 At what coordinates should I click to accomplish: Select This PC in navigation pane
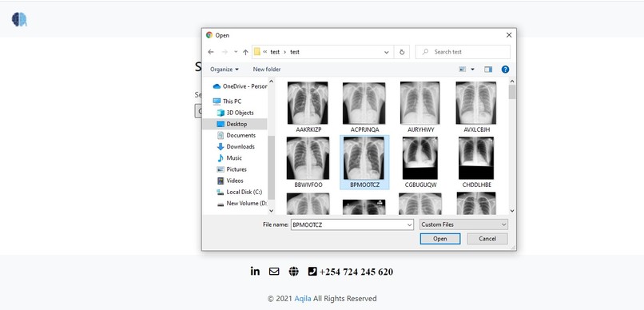[227, 101]
